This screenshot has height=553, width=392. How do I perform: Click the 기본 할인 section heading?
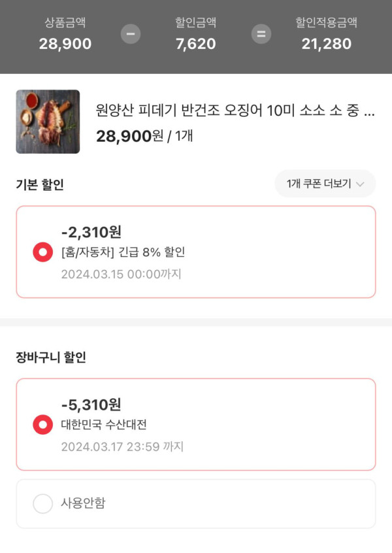[x=40, y=185]
